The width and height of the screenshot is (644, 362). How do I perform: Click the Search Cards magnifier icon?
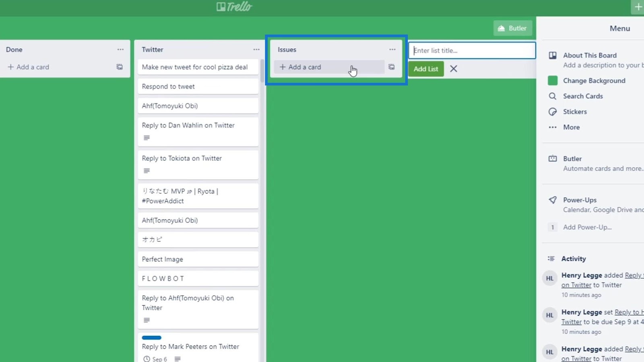tap(553, 96)
